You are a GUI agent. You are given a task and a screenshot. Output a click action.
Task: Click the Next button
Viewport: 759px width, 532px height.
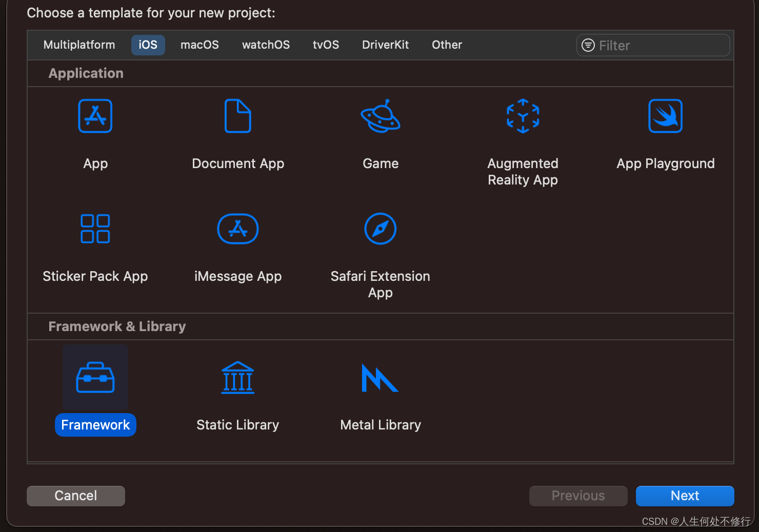[x=684, y=496]
